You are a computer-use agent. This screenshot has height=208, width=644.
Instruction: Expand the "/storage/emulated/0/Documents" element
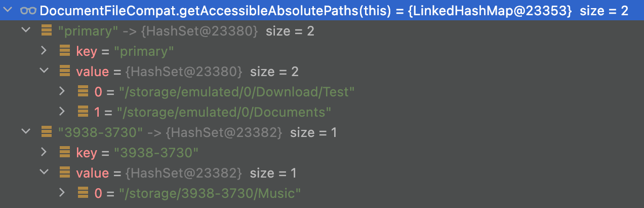point(62,111)
